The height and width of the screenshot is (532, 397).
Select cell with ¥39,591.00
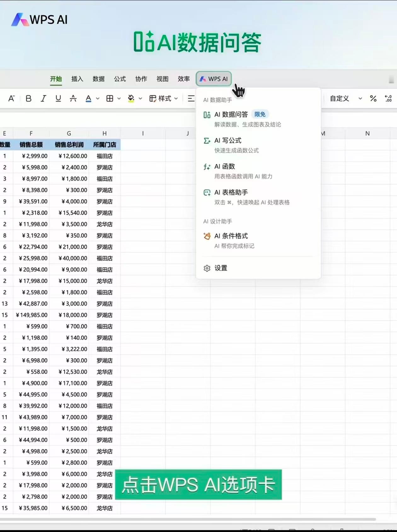coord(31,202)
